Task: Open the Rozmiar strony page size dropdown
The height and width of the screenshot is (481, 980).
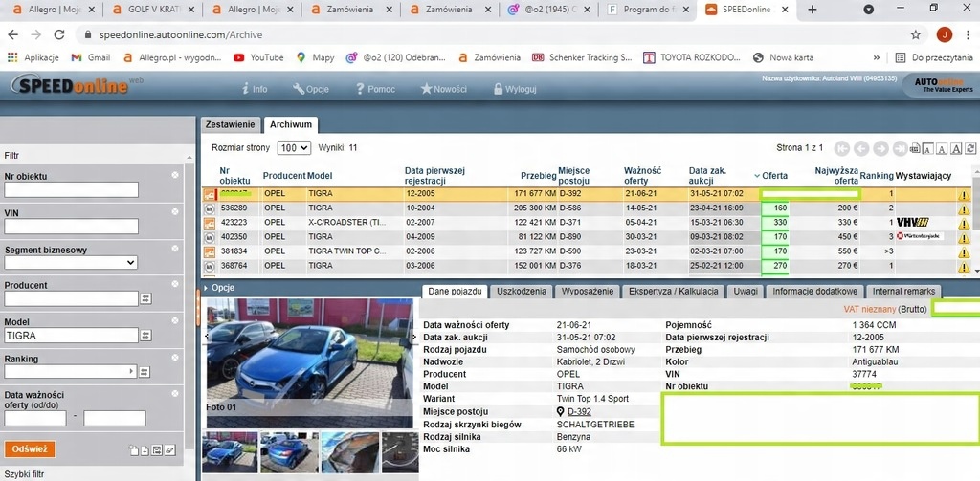Action: click(x=294, y=148)
